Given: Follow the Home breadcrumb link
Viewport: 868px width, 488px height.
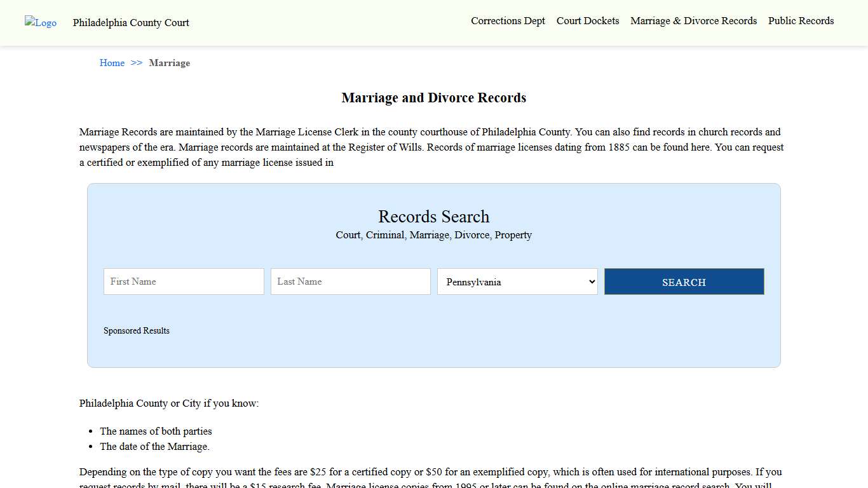Looking at the screenshot, I should click(112, 62).
